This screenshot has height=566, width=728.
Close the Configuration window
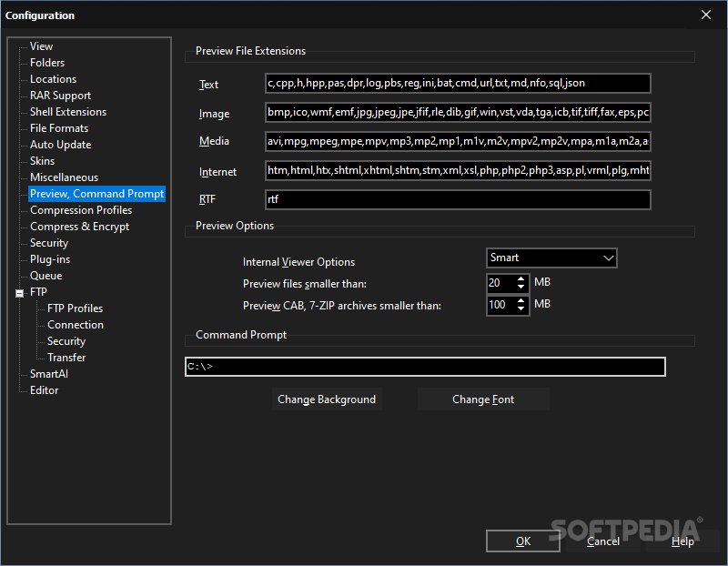(x=706, y=15)
